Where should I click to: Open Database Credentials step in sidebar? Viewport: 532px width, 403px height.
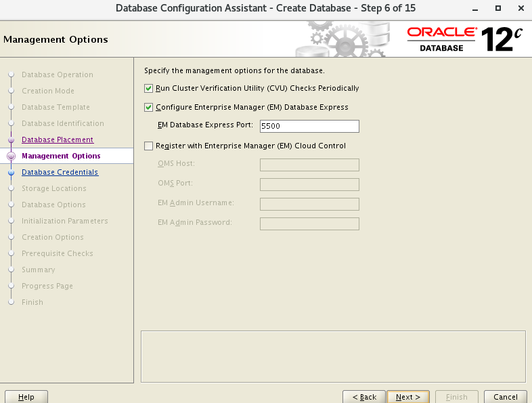point(60,172)
